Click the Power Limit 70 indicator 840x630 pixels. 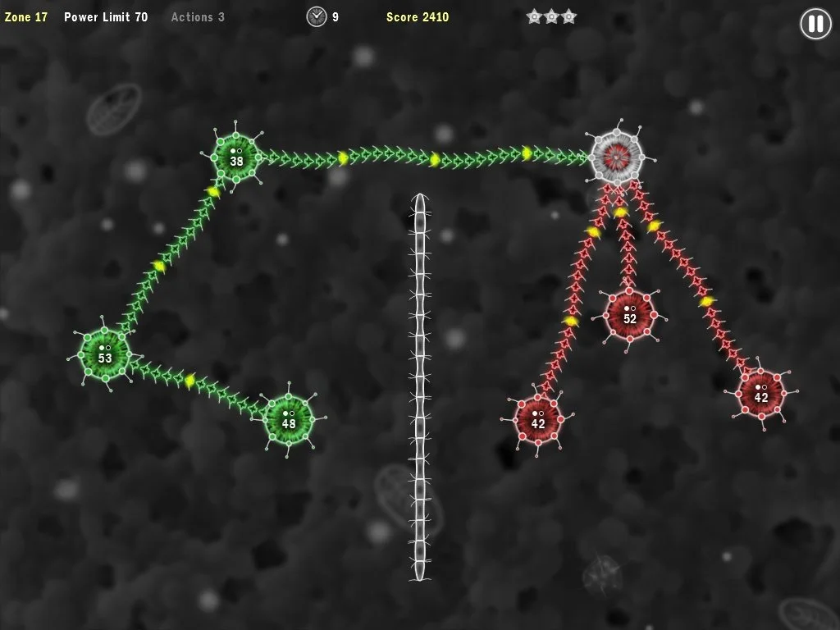[106, 17]
